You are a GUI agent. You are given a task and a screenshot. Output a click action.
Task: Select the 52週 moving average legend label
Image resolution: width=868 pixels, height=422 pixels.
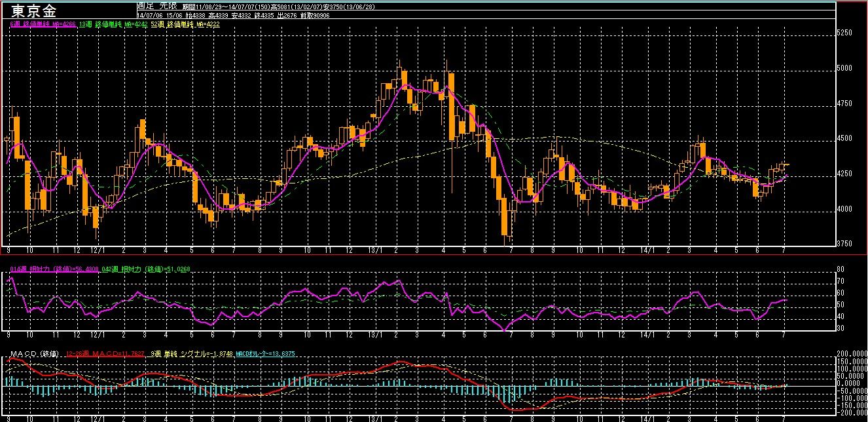click(185, 24)
